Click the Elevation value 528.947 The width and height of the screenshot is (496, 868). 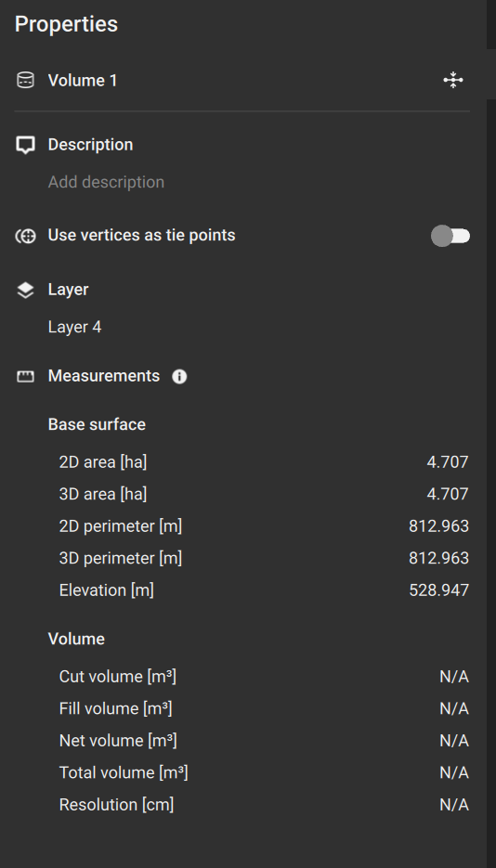[439, 590]
